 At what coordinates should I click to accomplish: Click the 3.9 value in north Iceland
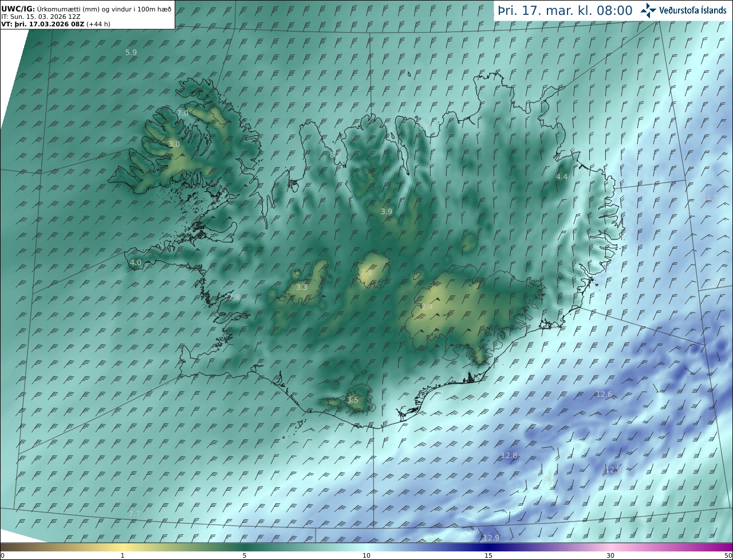click(x=387, y=212)
